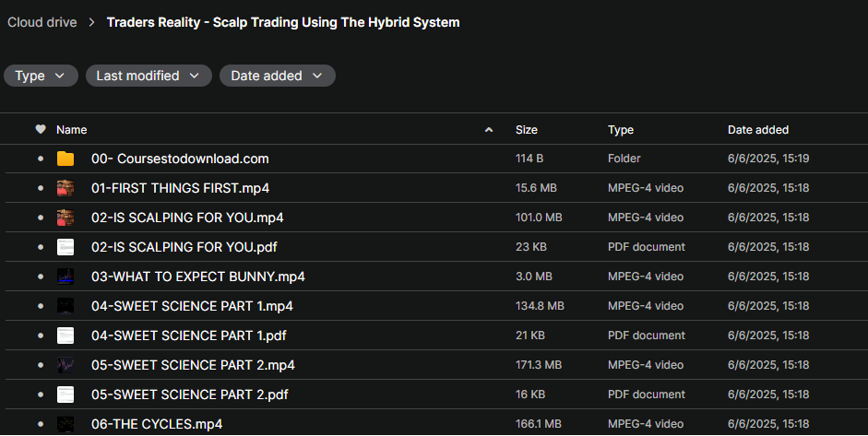Click the 15.6 MB size value

pyautogui.click(x=536, y=188)
